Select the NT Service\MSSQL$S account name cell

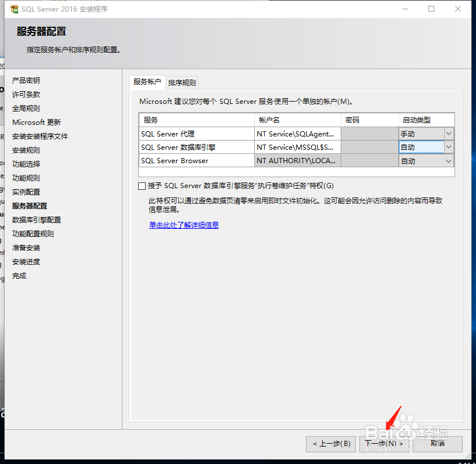(x=297, y=148)
